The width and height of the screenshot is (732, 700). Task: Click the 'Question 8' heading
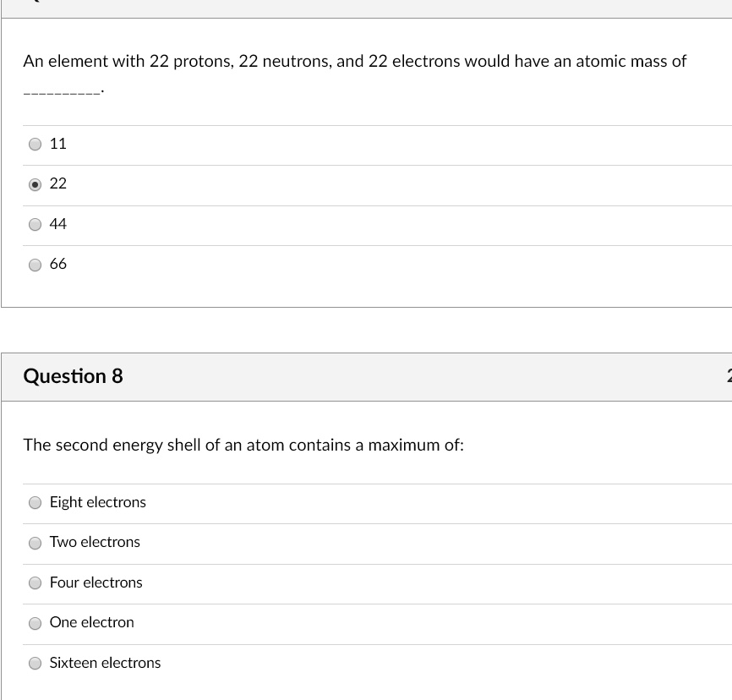(73, 376)
